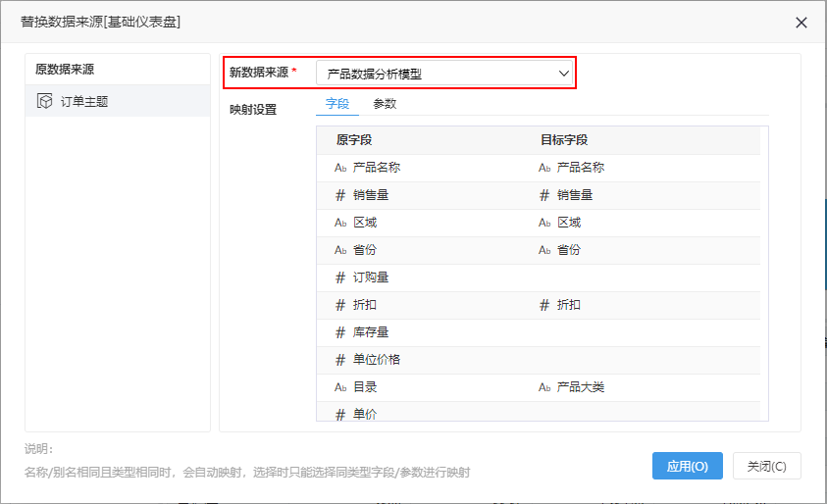Viewport: 827px width, 504px height.
Task: Click the cube icon beside 订单主题
Action: 45,101
